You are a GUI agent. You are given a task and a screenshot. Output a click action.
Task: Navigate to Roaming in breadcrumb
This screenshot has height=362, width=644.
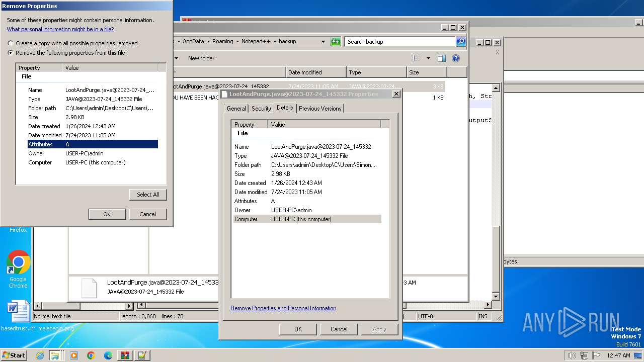[222, 42]
